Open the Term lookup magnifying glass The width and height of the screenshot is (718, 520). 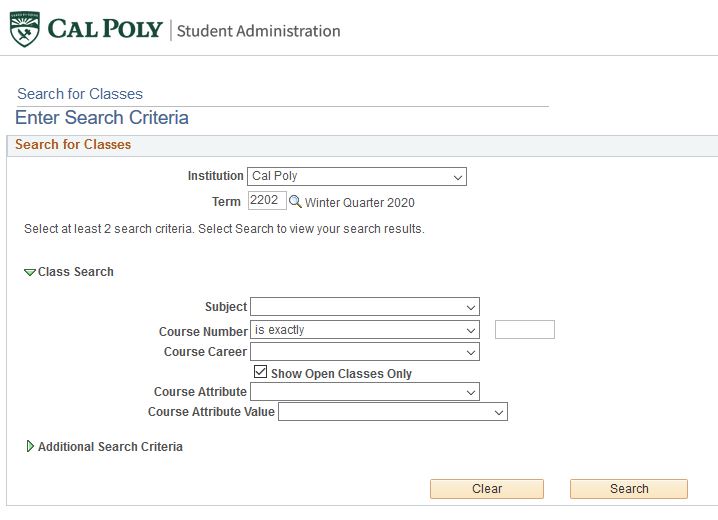tap(295, 201)
